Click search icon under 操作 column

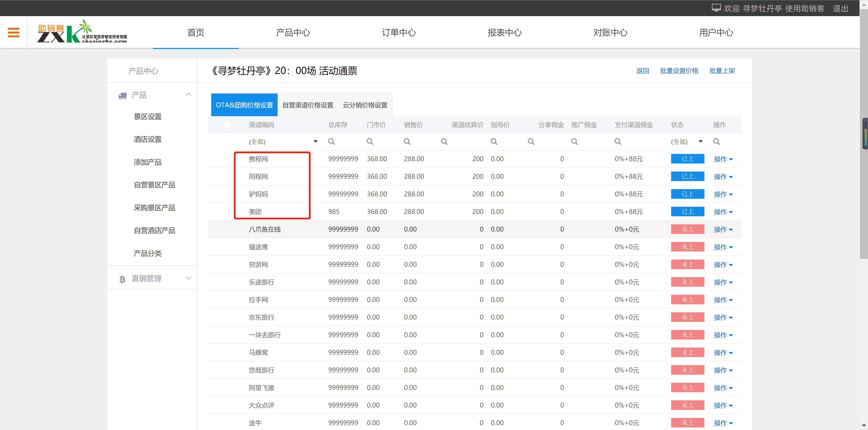(x=716, y=142)
